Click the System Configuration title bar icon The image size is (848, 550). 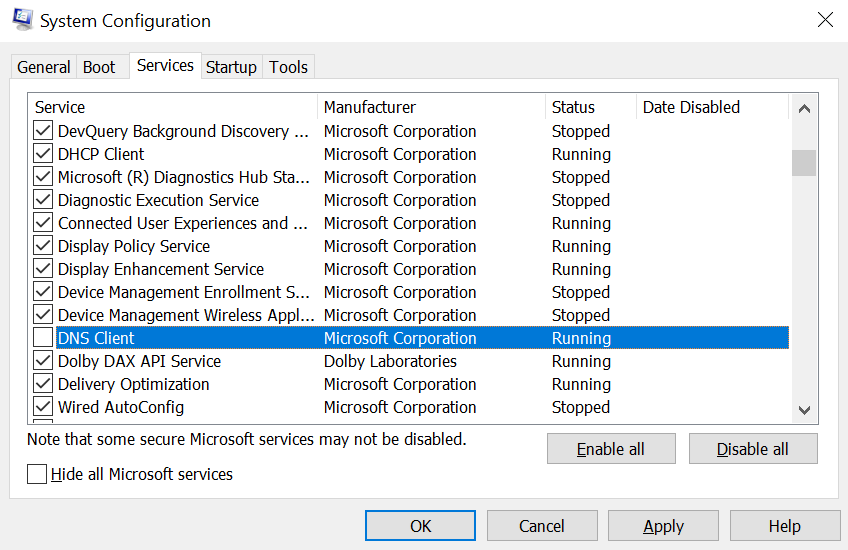pos(22,20)
